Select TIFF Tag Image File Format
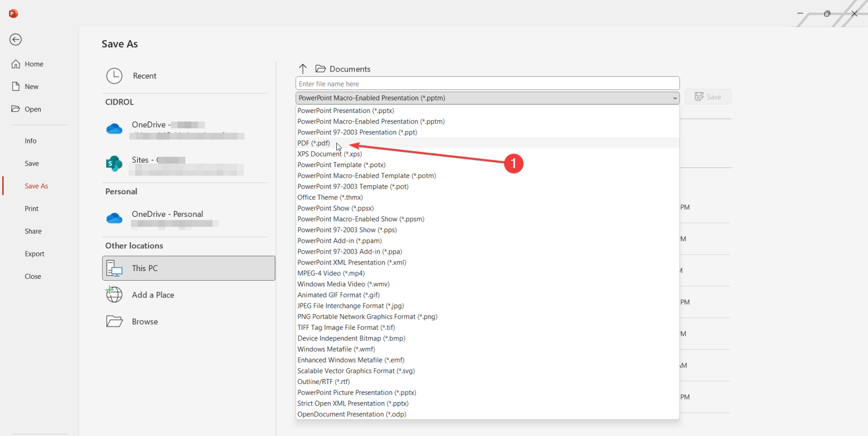The image size is (868, 436). click(x=487, y=328)
